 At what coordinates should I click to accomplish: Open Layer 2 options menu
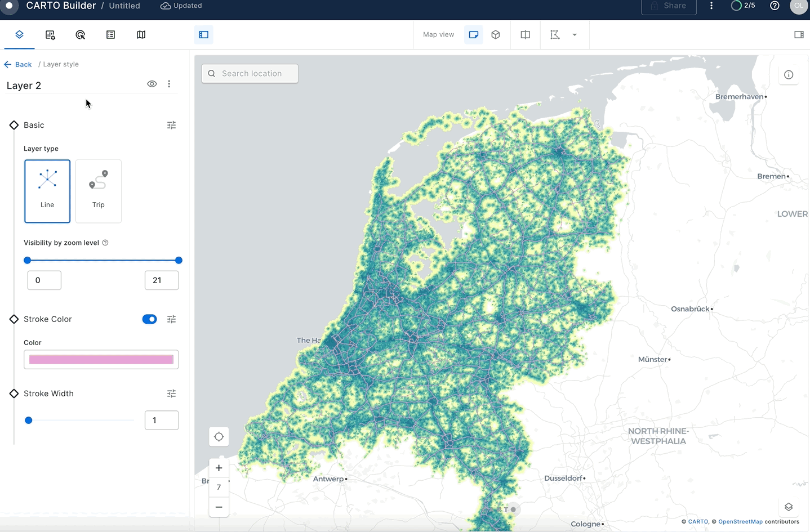pos(169,84)
